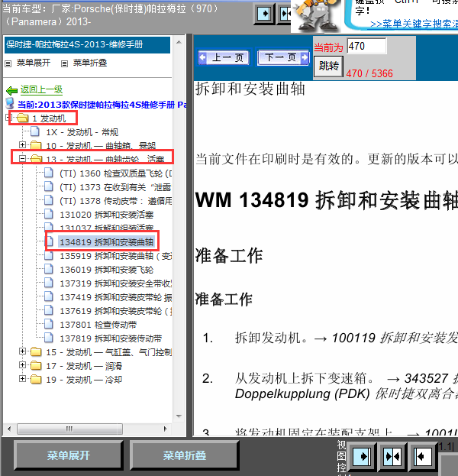Open (TI) 1360 检查双质量飞轮 item
The height and width of the screenshot is (476, 458).
coord(115,173)
